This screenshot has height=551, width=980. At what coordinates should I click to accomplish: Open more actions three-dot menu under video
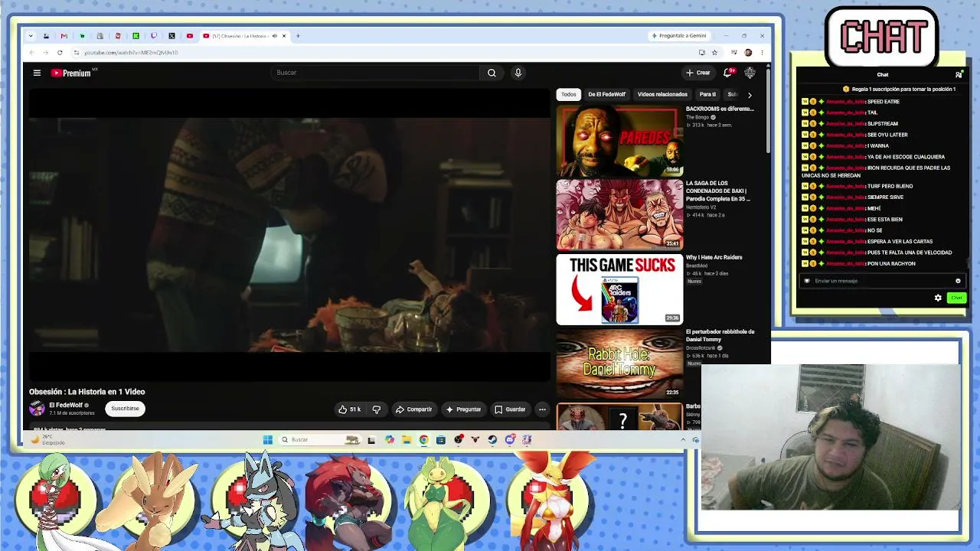point(542,409)
